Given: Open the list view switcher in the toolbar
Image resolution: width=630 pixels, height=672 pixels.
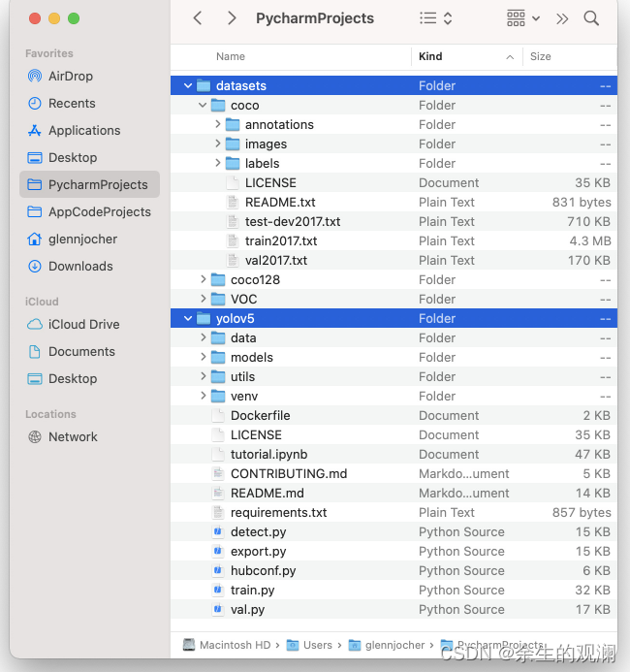Looking at the screenshot, I should (x=436, y=18).
